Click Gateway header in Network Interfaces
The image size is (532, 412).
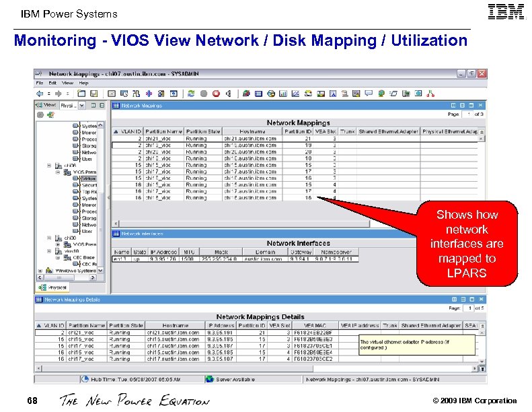[301, 252]
